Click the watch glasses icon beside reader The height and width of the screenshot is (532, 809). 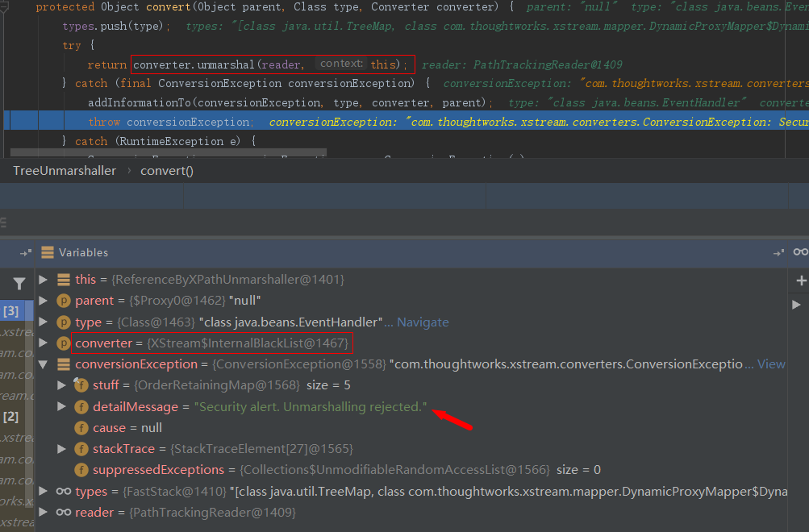point(63,512)
